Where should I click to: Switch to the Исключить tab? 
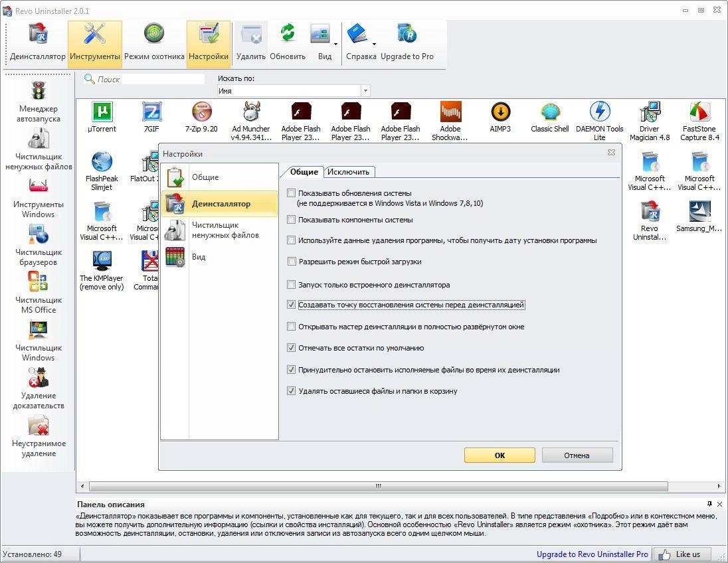click(349, 172)
